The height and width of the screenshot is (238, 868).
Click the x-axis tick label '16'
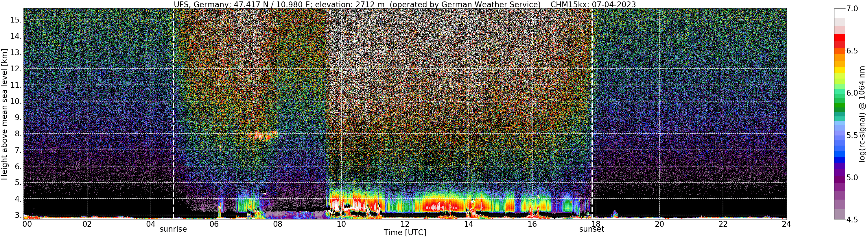[532, 224]
